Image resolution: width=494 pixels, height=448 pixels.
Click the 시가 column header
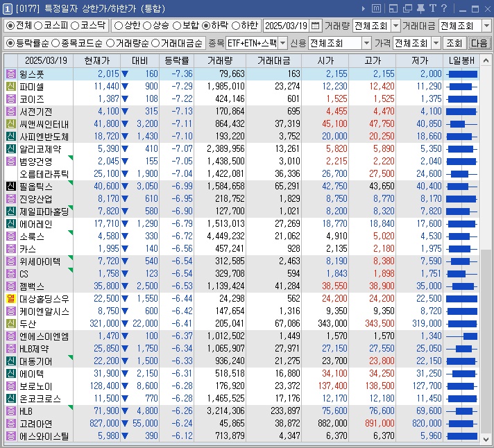[x=325, y=60]
